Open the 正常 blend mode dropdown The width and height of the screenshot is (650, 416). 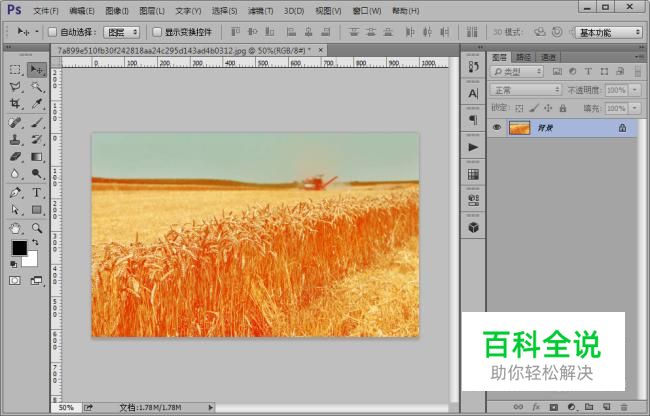[x=526, y=90]
